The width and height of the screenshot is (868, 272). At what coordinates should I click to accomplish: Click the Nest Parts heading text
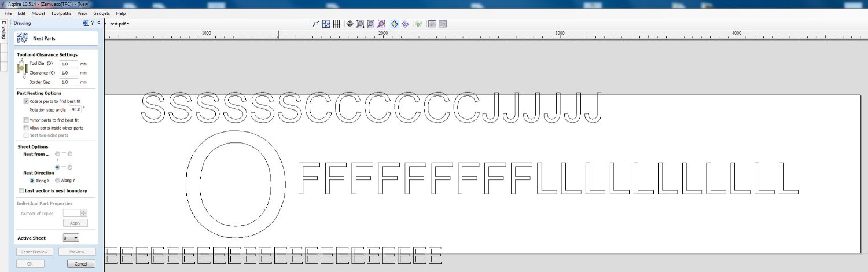point(44,38)
